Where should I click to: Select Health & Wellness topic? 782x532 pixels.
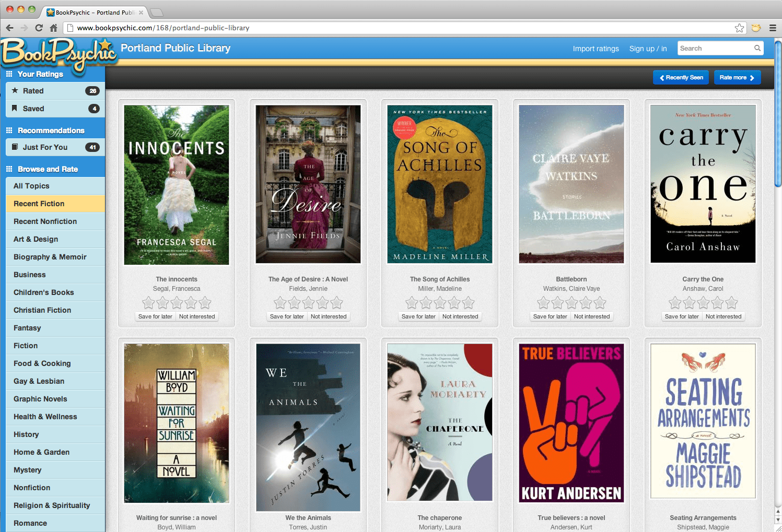tap(55, 417)
